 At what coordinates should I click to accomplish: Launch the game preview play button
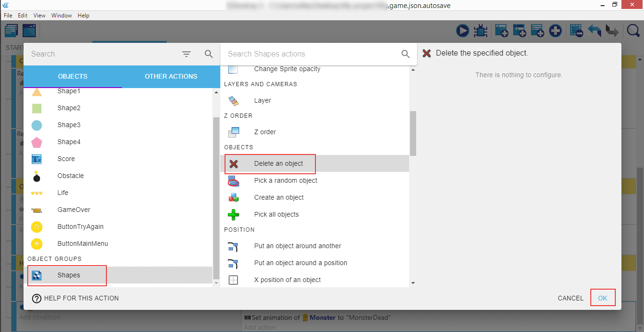(x=462, y=31)
